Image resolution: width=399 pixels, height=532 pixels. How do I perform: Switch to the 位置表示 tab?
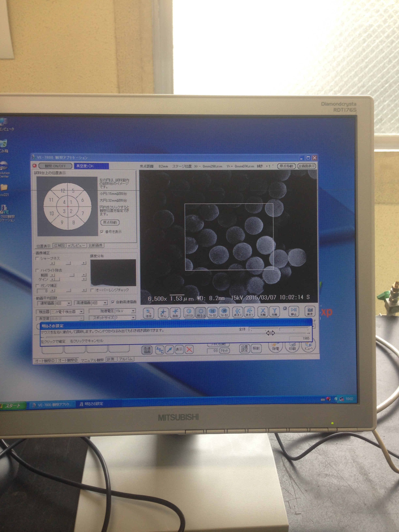(x=43, y=246)
